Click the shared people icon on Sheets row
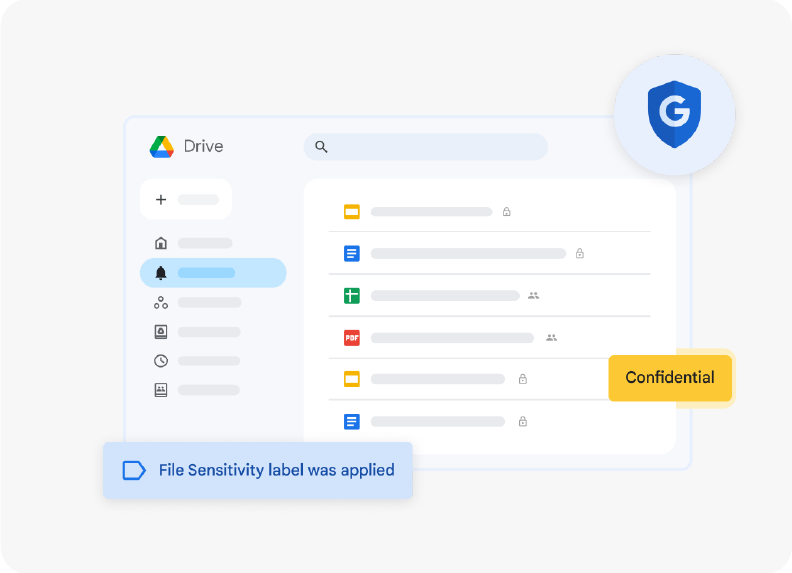The width and height of the screenshot is (792, 573). click(533, 296)
